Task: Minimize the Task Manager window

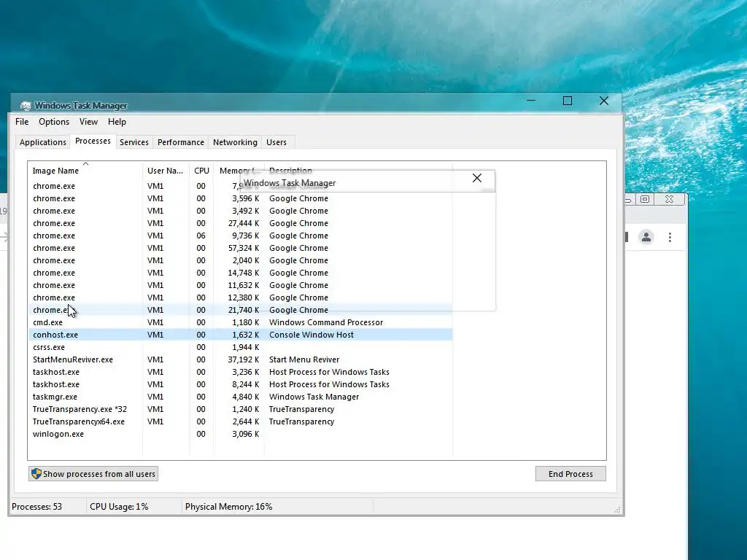Action: coord(531,101)
